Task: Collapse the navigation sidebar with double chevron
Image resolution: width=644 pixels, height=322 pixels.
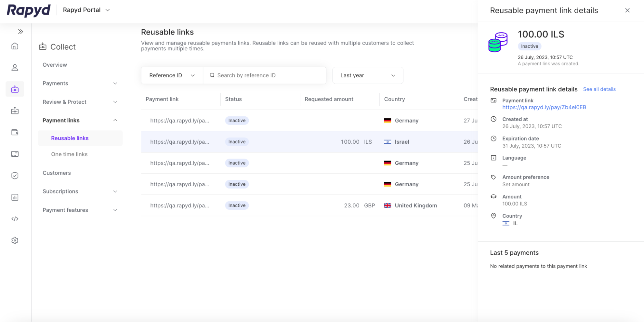Action: 21,31
